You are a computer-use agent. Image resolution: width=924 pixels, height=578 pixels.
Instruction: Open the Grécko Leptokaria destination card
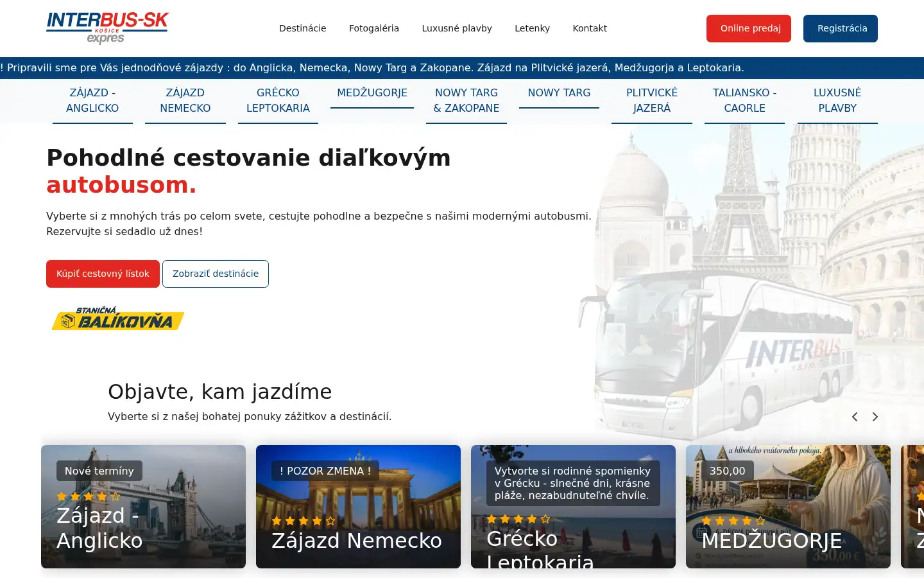(x=573, y=507)
